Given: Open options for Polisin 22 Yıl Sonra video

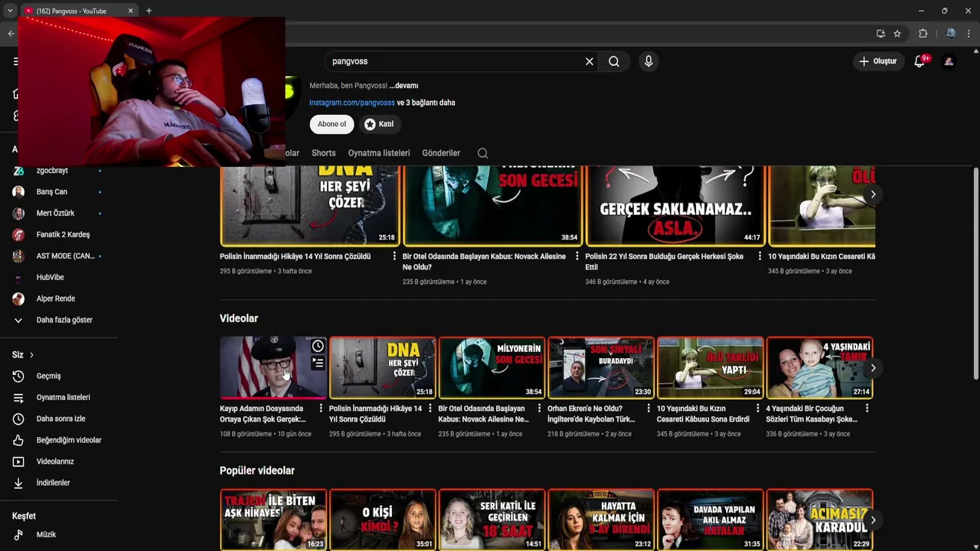Looking at the screenshot, I should [759, 256].
